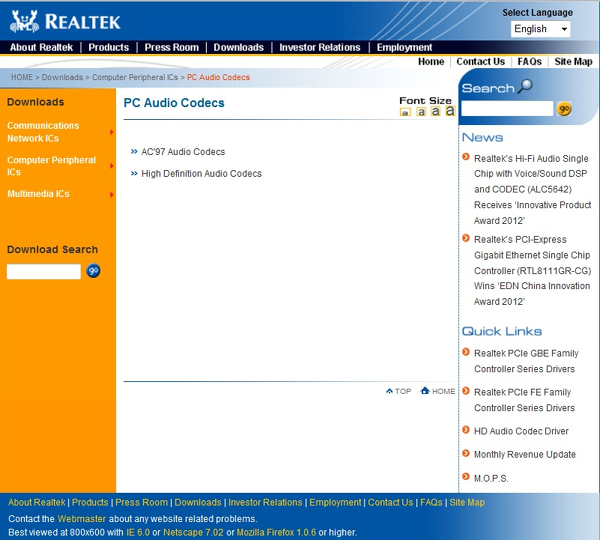Click the Computer Peripheral ICs breadcrumb
600x540 pixels.
click(x=135, y=77)
